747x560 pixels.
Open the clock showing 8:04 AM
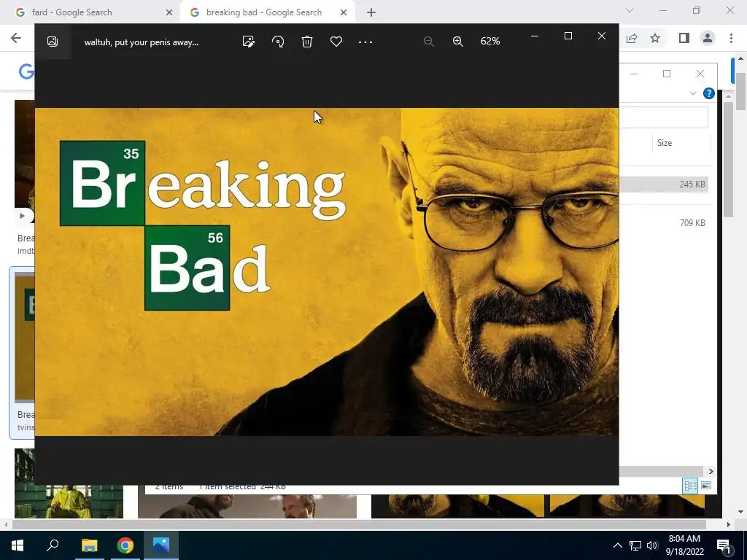(x=684, y=545)
